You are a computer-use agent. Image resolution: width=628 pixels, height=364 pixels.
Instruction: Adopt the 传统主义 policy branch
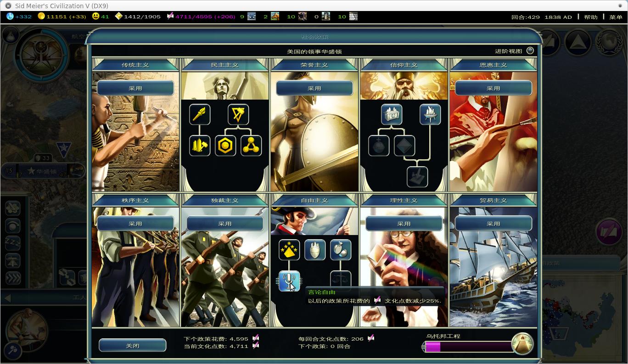(x=135, y=88)
